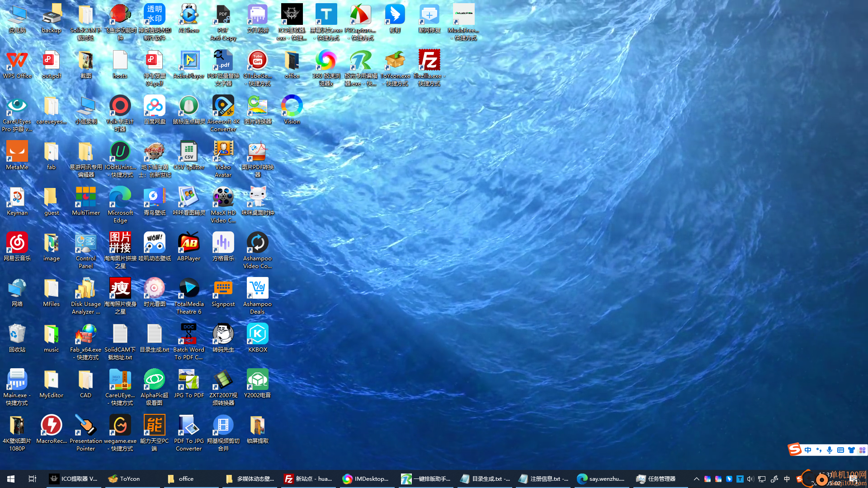Click the volume speaker tray icon

[x=750, y=479]
